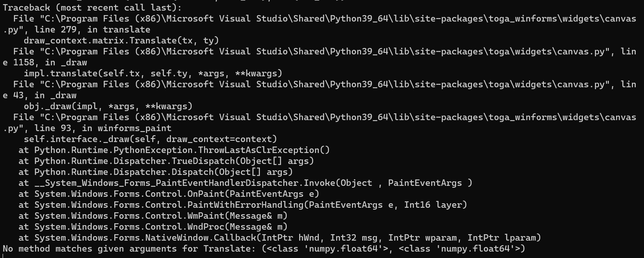This screenshot has height=258, width=644.
Task: Click the "Int16 layer" parameter text
Action: [x=435, y=205]
